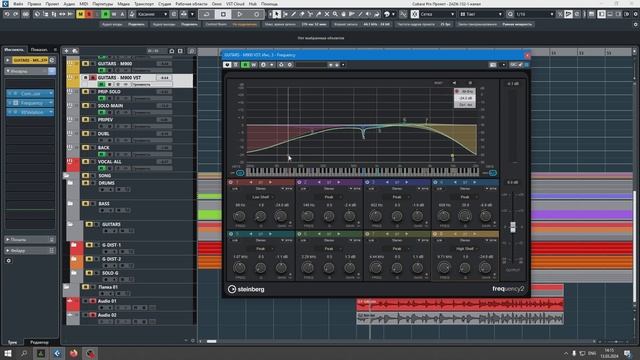Click band 4 GAIN knob in Frequency
The image size is (640, 360).
pyautogui.click(x=485, y=216)
